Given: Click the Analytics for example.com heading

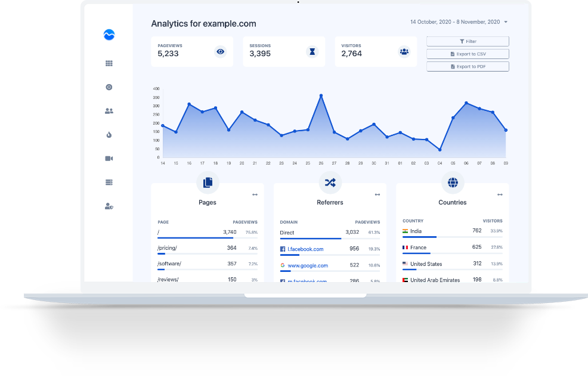Looking at the screenshot, I should (x=203, y=24).
